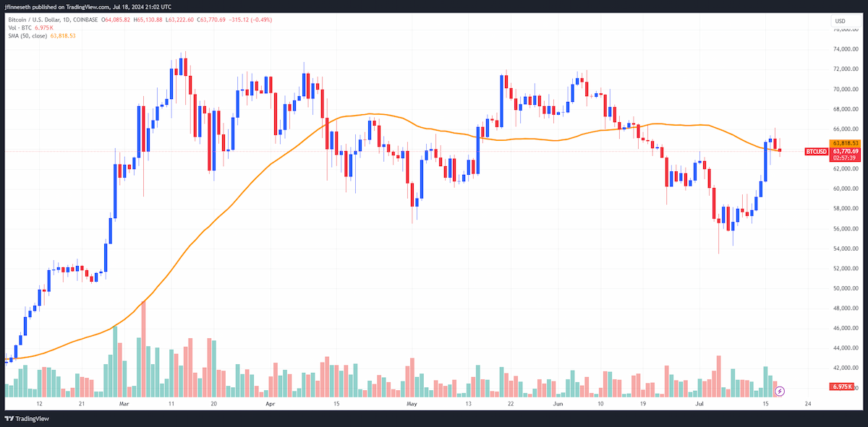Select the May label on the time axis

point(412,403)
